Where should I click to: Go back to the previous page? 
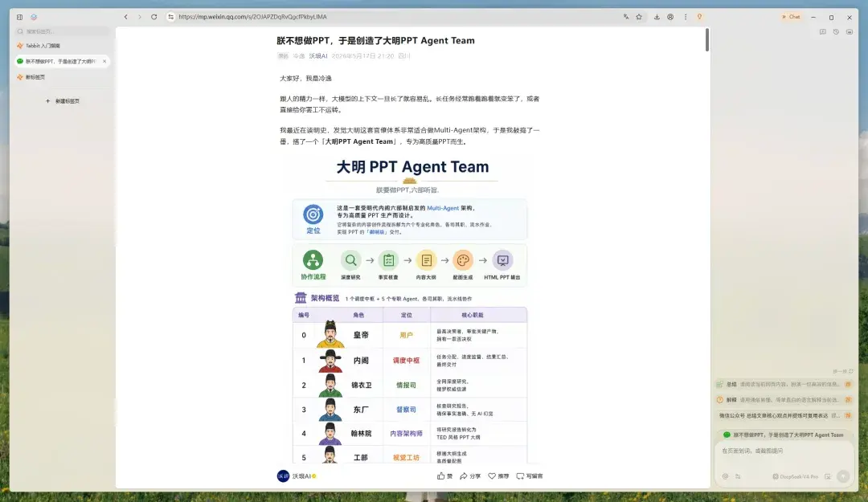pyautogui.click(x=126, y=17)
